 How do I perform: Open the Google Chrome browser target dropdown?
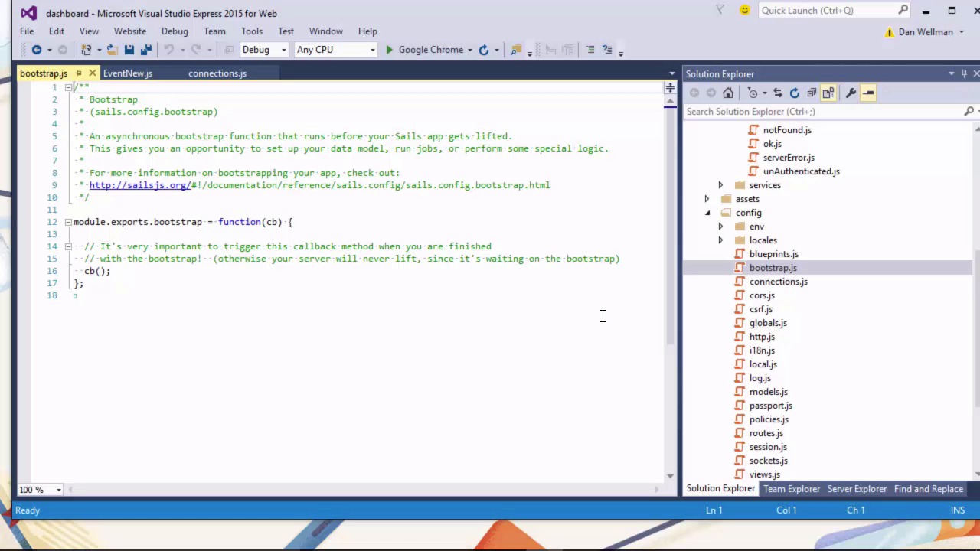pyautogui.click(x=470, y=50)
